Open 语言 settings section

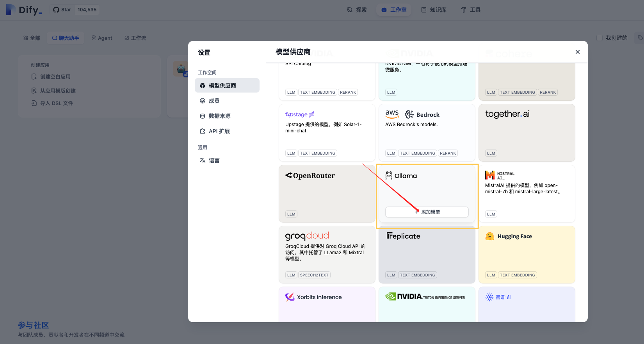coord(227,160)
